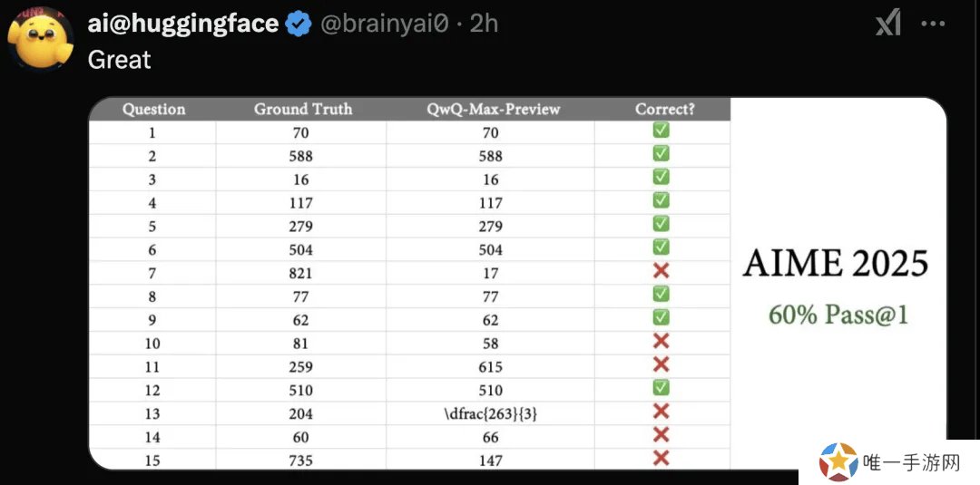Click the 60% Pass@1 label
The width and height of the screenshot is (980, 485).
pyautogui.click(x=838, y=315)
